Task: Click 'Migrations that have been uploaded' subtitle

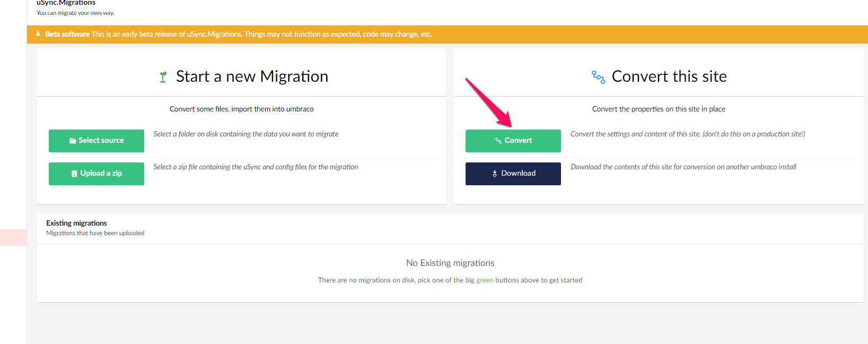Action: (95, 233)
